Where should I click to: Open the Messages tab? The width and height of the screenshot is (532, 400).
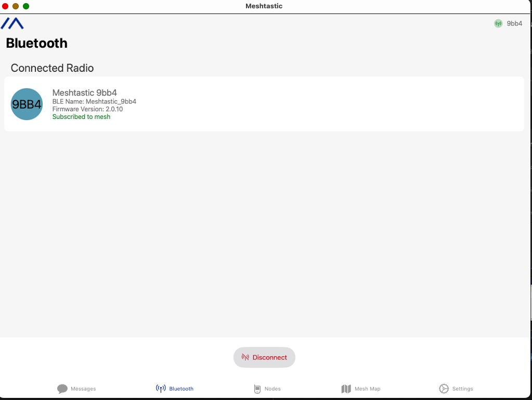click(x=76, y=389)
